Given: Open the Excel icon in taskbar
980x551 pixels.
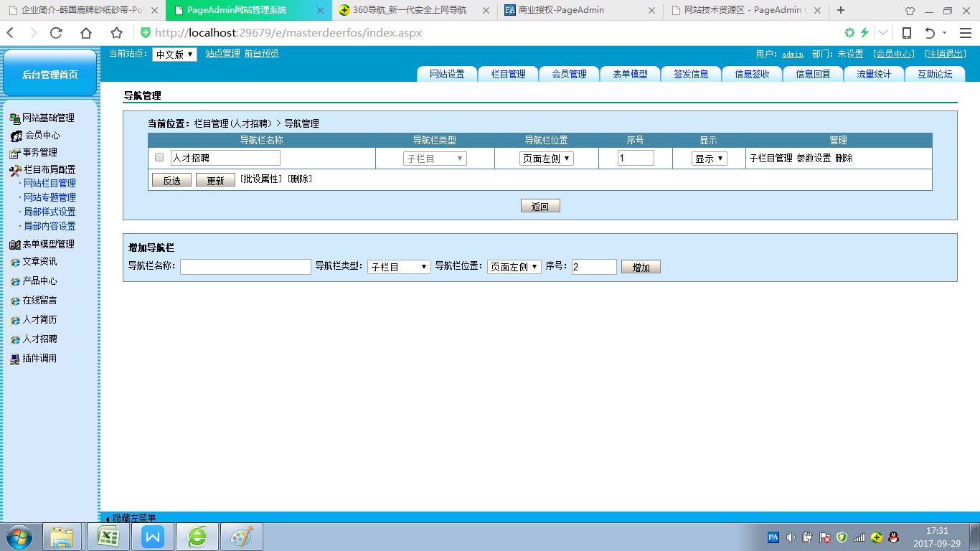Looking at the screenshot, I should pos(108,537).
